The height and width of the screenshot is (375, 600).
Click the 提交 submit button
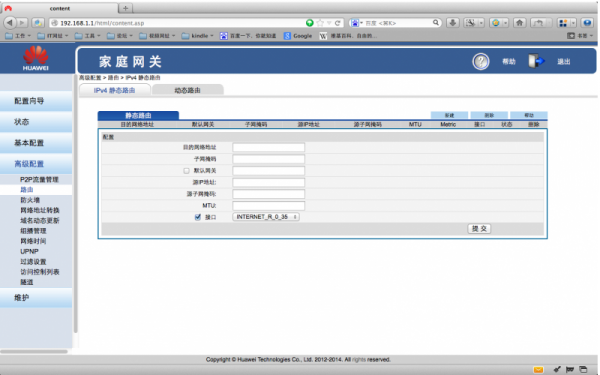coord(479,228)
